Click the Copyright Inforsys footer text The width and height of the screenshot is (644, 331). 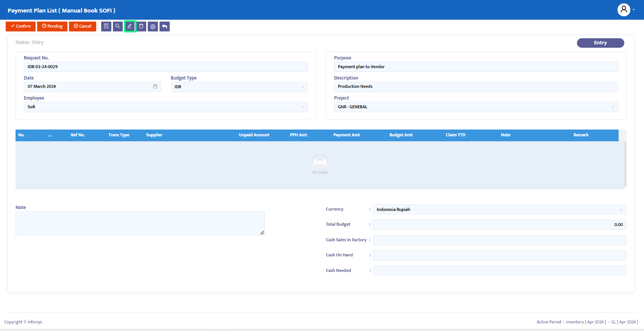23,322
